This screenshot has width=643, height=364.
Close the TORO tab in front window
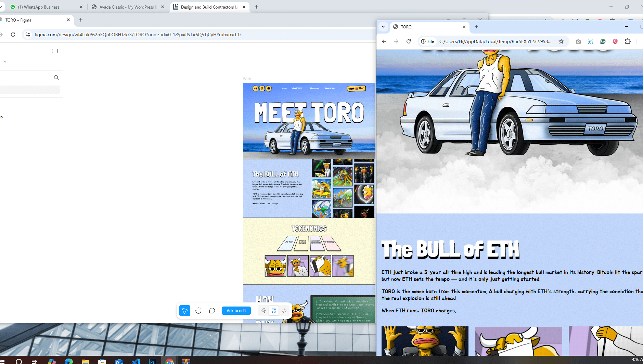click(464, 27)
